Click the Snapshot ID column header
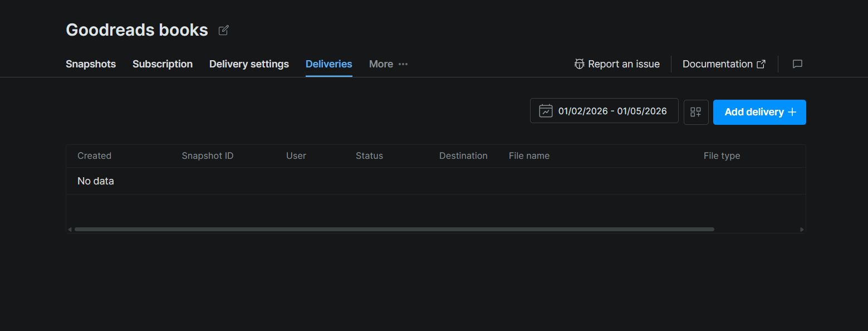This screenshot has width=868, height=331. pyautogui.click(x=208, y=156)
